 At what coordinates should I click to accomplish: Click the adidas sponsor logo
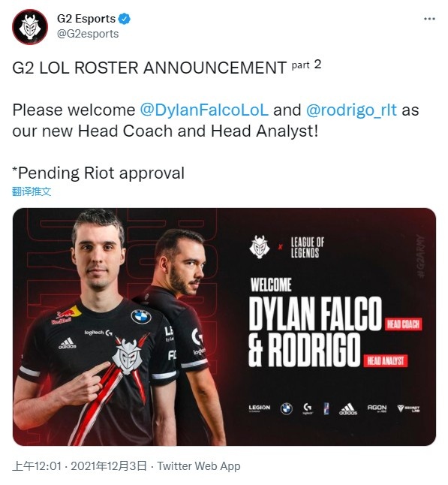[x=348, y=409]
